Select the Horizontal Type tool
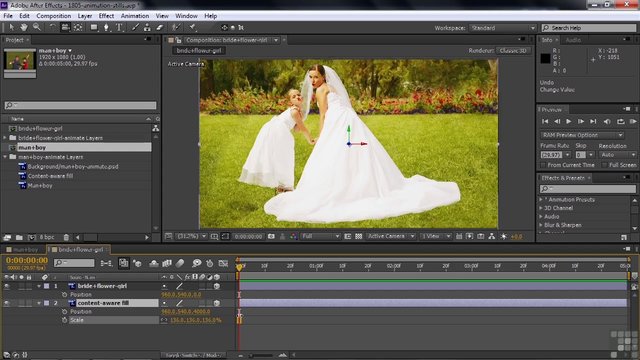 click(x=119, y=27)
